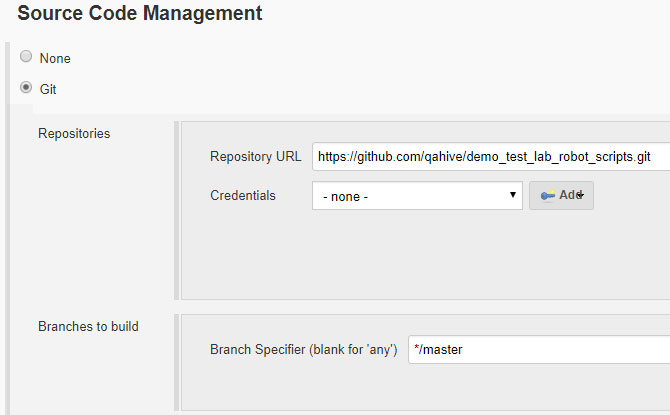Image resolution: width=670 pixels, height=415 pixels.
Task: Open the Credentials dropdown showing none
Action: pyautogui.click(x=417, y=196)
